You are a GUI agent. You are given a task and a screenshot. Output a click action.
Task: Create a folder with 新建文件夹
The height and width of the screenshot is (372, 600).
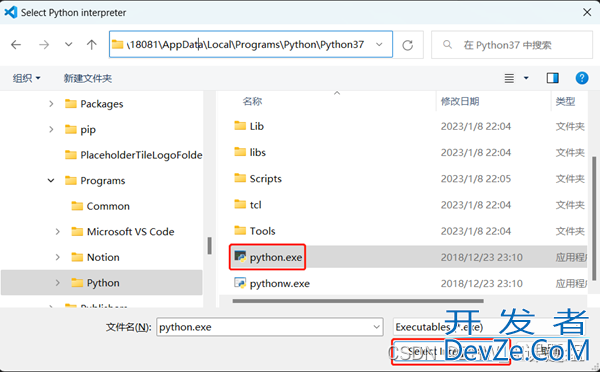point(88,78)
